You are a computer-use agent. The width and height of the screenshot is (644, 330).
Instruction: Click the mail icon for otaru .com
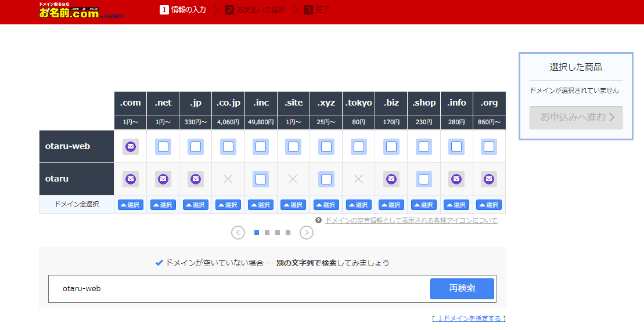[131, 179]
